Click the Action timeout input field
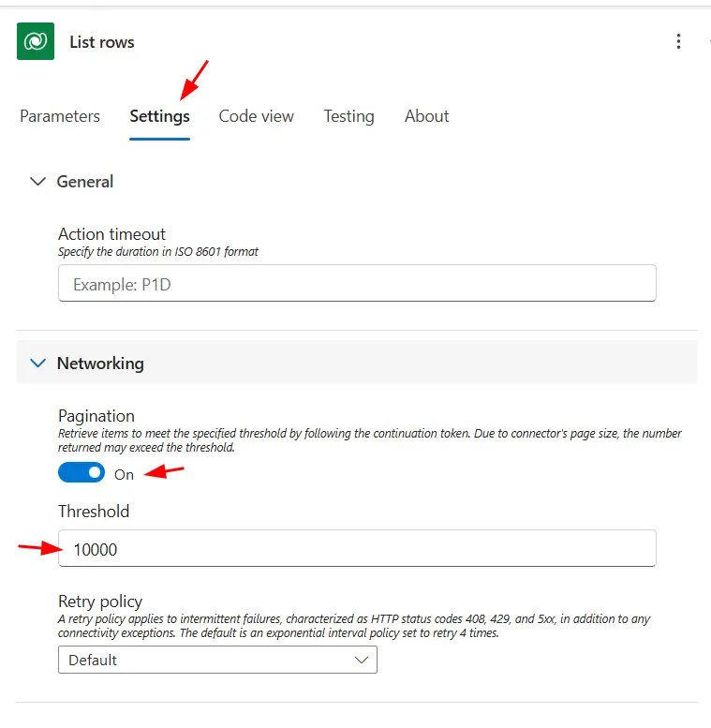The image size is (711, 728). (357, 283)
